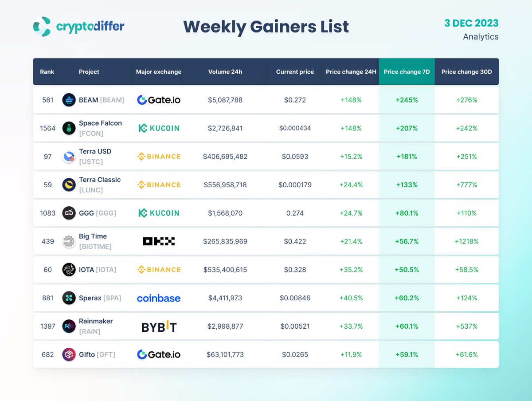The height and width of the screenshot is (401, 532).
Task: Click the rank value 561
Action: coord(47,100)
